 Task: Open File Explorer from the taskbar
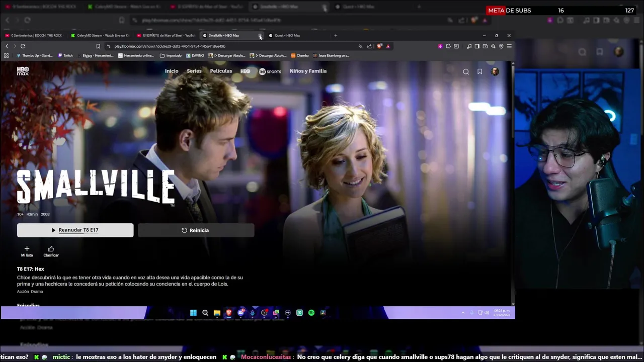(217, 313)
